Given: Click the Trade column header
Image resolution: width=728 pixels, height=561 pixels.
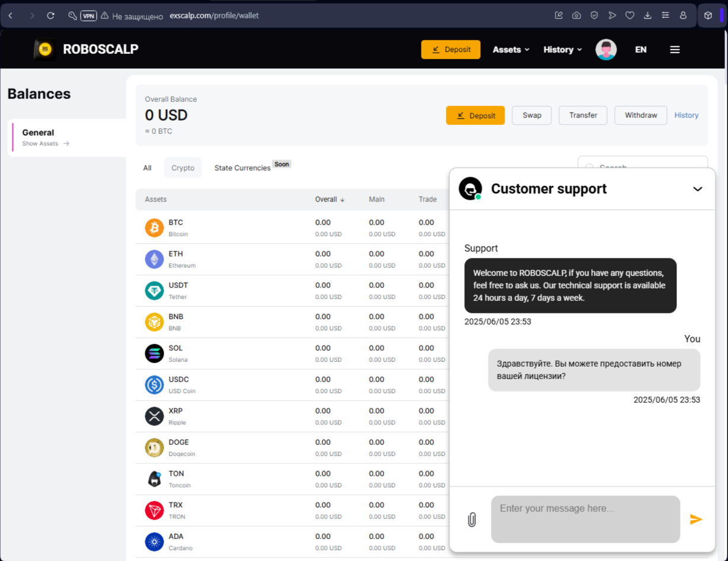Looking at the screenshot, I should tap(427, 200).
